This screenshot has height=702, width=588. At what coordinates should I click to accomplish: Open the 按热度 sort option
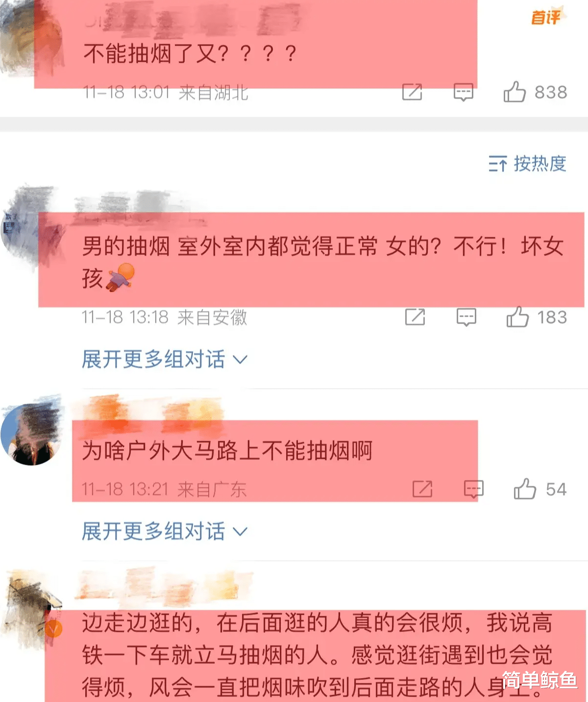[x=527, y=163]
